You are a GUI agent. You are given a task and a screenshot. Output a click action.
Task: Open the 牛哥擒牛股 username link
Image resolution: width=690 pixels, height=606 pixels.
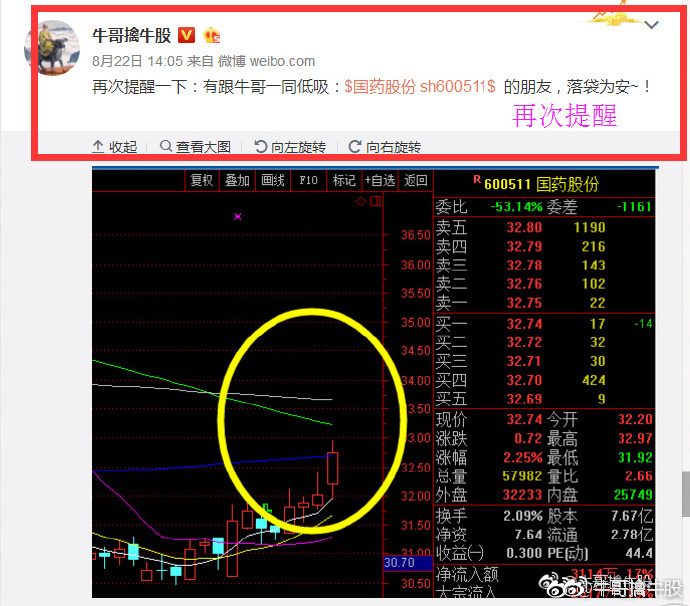click(131, 35)
